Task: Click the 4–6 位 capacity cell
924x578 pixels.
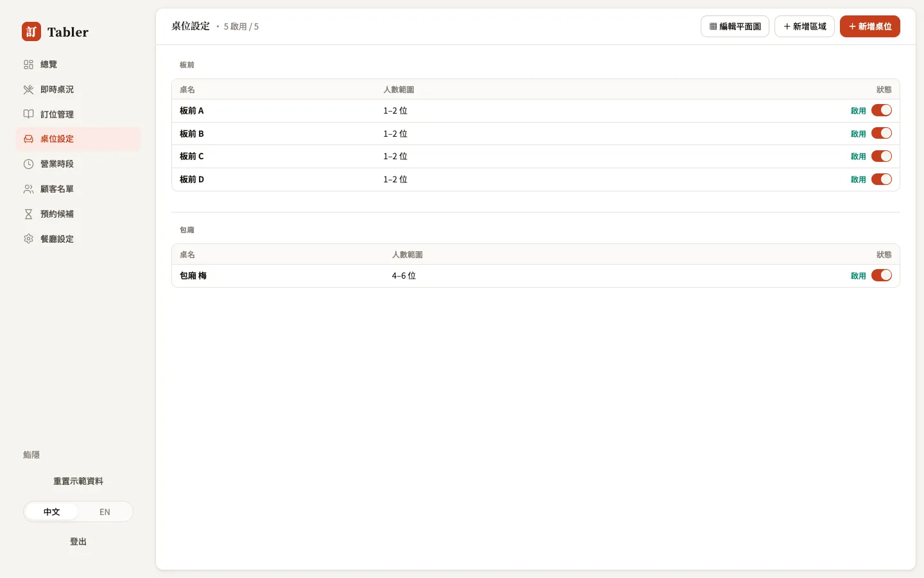Action: coord(404,276)
